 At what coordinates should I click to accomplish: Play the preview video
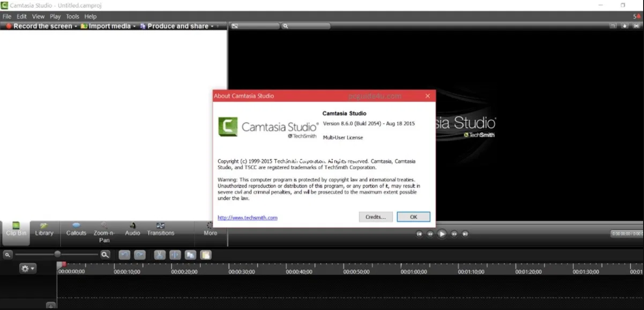[442, 234]
